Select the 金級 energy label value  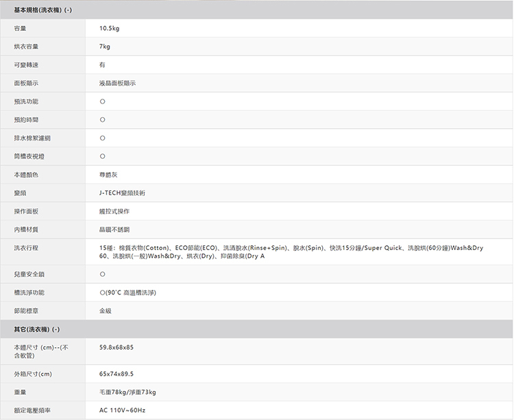coord(105,310)
